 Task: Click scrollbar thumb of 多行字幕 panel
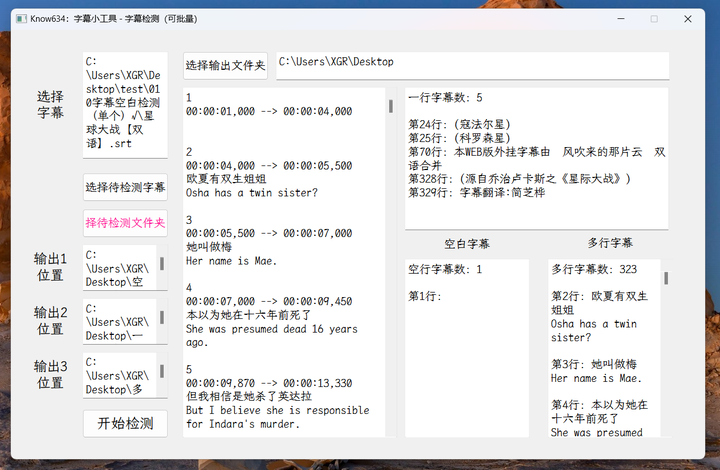pos(666,278)
